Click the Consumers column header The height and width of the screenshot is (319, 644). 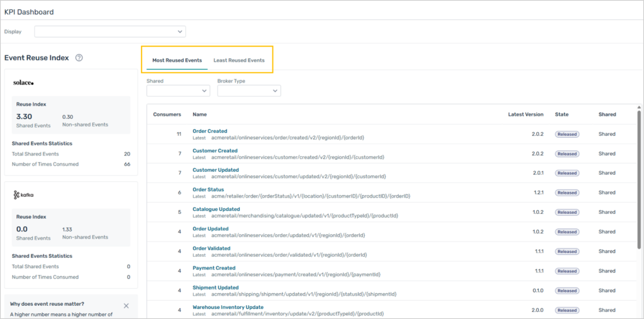coord(167,115)
